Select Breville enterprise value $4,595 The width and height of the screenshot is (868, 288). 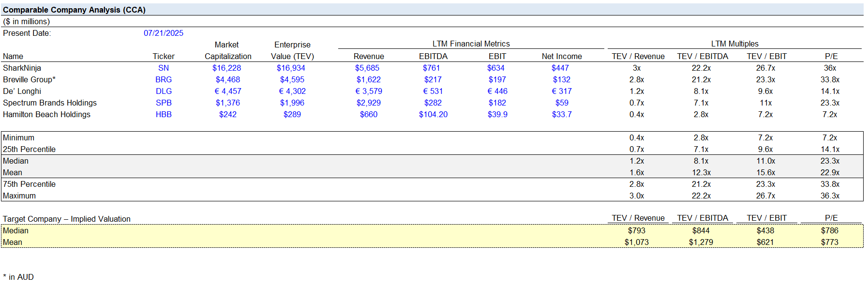click(x=292, y=79)
